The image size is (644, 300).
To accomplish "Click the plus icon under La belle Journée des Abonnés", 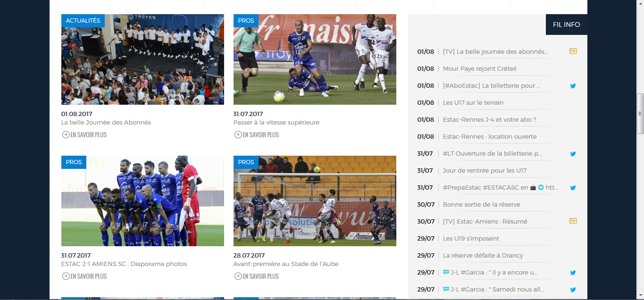I will [x=66, y=134].
